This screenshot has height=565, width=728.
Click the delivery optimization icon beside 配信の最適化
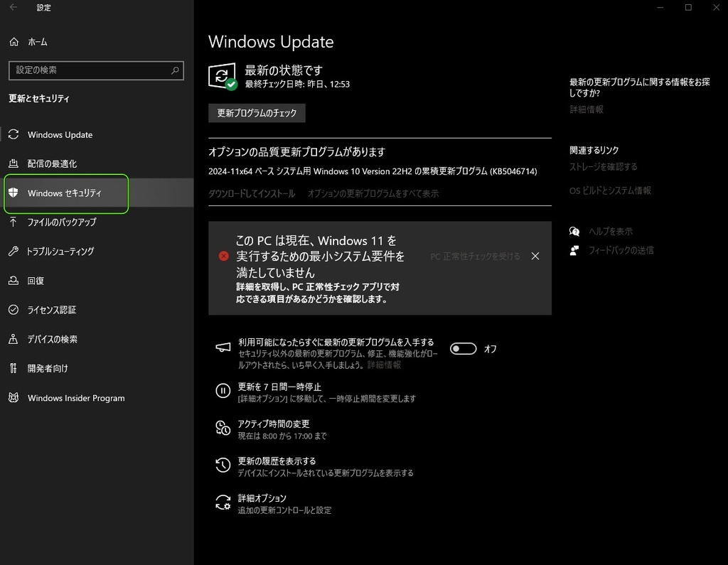pos(14,163)
